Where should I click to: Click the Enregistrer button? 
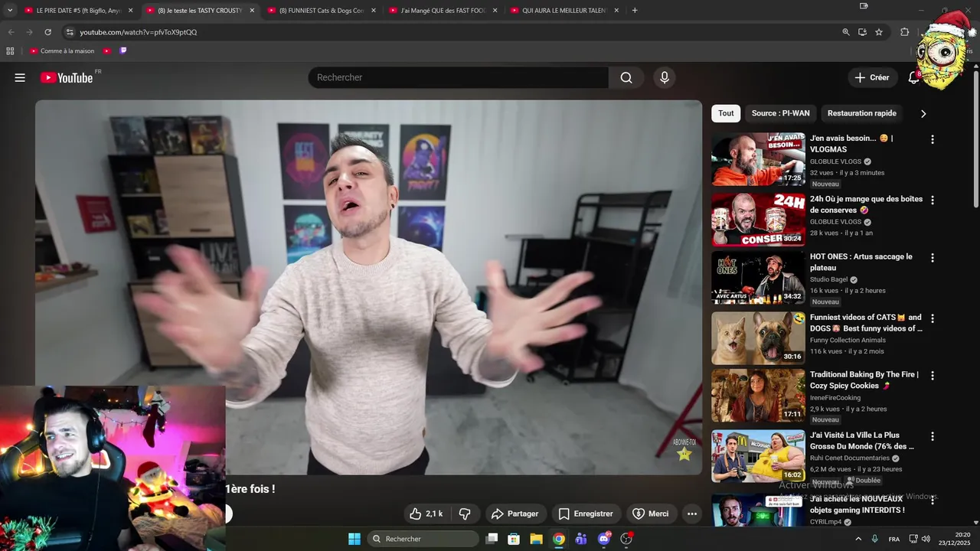pyautogui.click(x=586, y=514)
